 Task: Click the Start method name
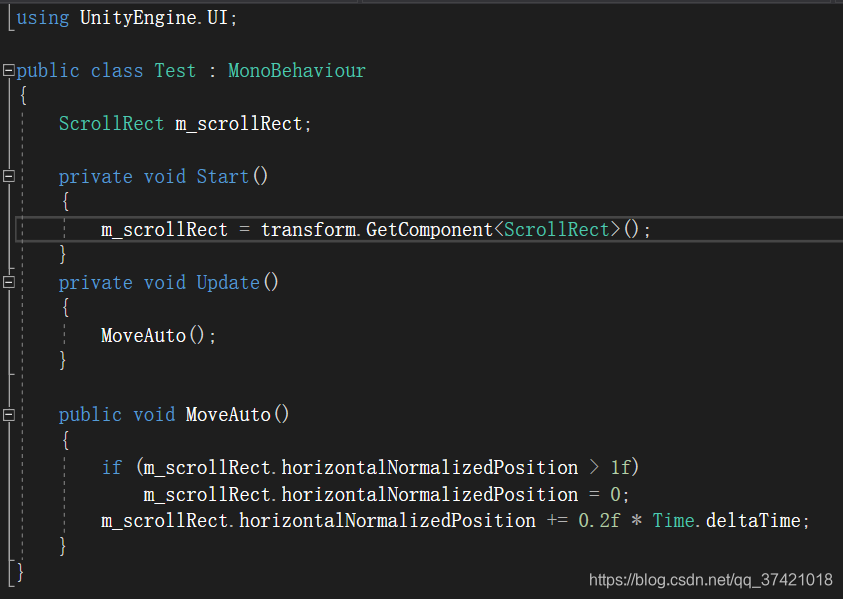pos(223,176)
